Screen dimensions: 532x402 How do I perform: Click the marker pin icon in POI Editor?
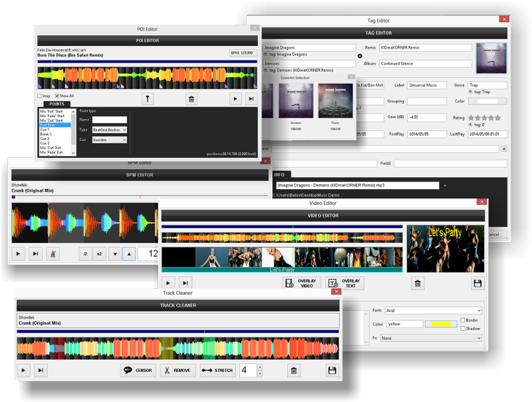pos(148,99)
